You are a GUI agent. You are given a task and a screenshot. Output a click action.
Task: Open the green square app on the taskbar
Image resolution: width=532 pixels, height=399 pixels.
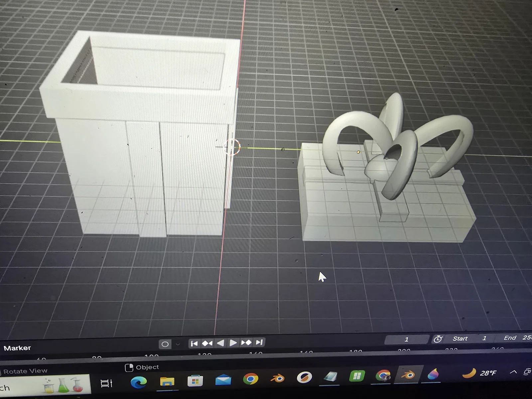(357, 376)
